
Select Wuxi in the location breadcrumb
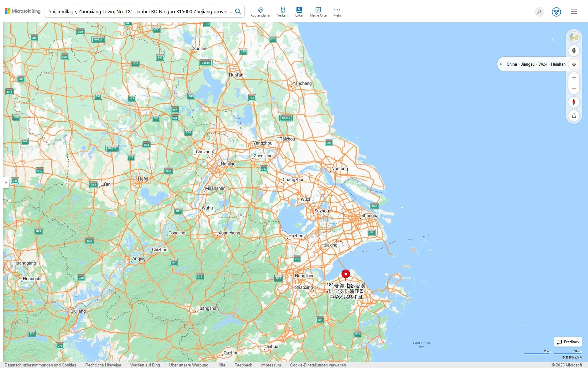tap(542, 64)
